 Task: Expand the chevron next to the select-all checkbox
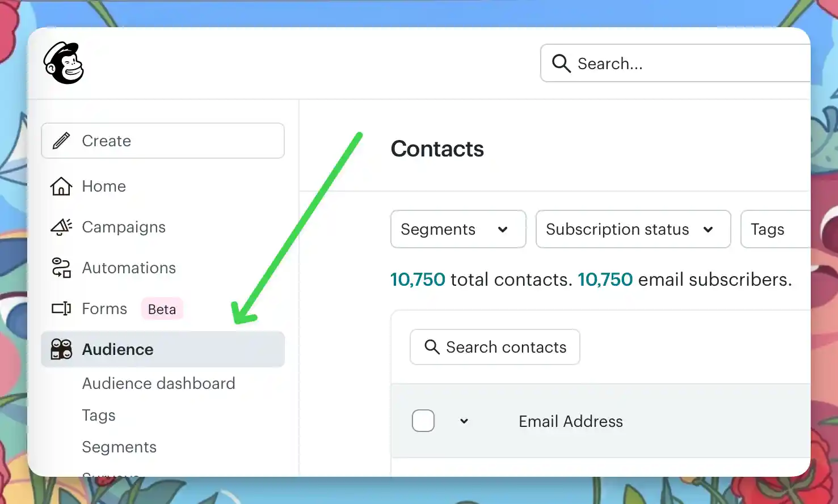tap(464, 421)
